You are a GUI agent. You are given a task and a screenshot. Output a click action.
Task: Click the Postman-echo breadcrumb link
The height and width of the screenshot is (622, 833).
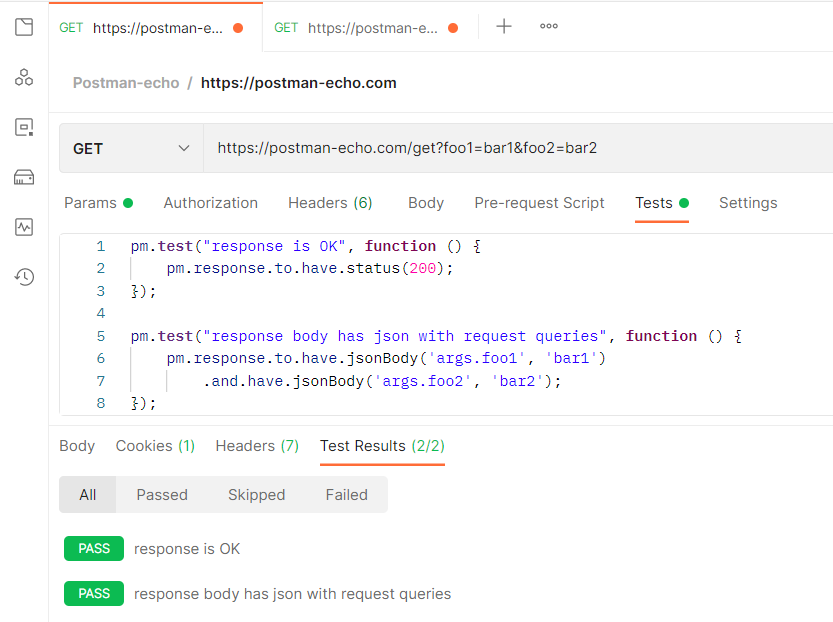(x=126, y=83)
